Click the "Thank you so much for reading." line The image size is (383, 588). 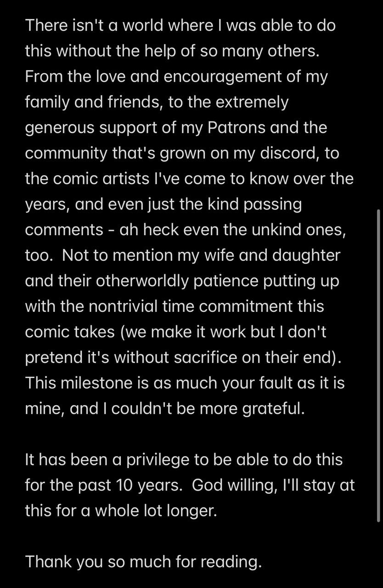[x=143, y=561]
